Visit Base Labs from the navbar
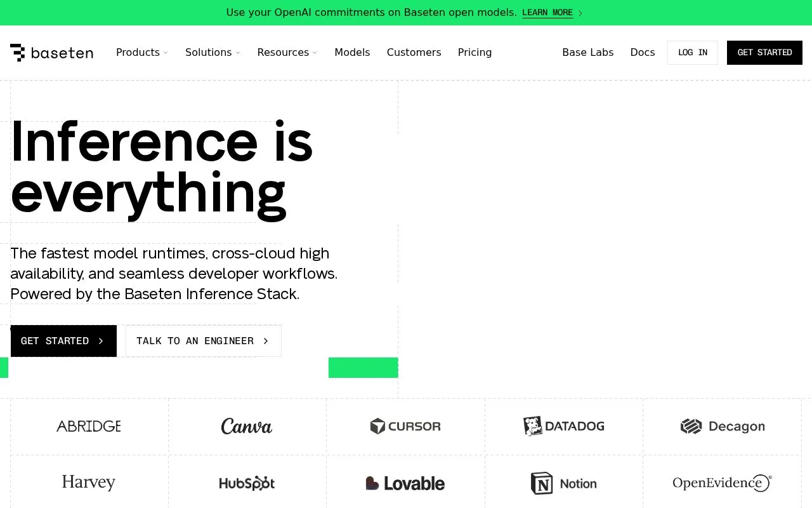 click(x=587, y=53)
